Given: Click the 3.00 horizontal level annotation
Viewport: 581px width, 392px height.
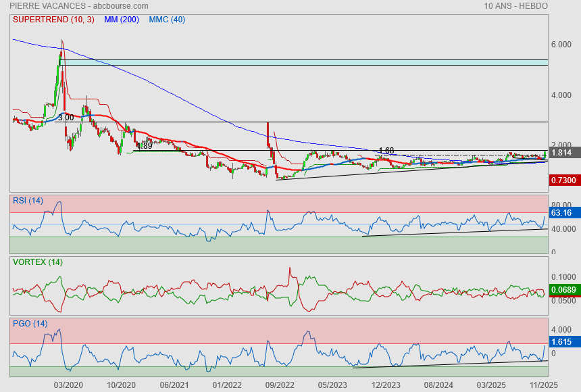Looking at the screenshot, I should (66, 118).
